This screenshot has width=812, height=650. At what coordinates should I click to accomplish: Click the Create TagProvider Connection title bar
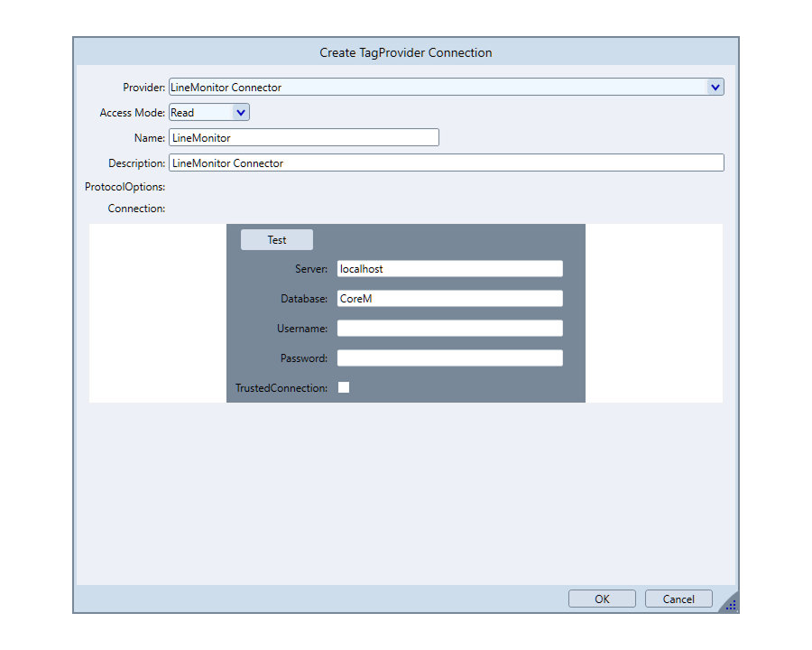pyautogui.click(x=406, y=52)
